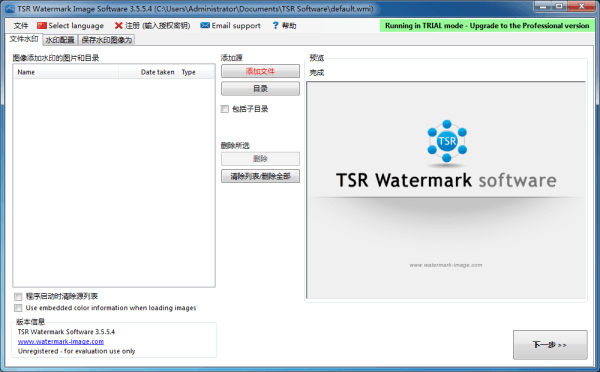Screen dimensions: 600x372
Task: Click the 'Unregistered - for evaluation use only' text
Action: [x=77, y=351]
